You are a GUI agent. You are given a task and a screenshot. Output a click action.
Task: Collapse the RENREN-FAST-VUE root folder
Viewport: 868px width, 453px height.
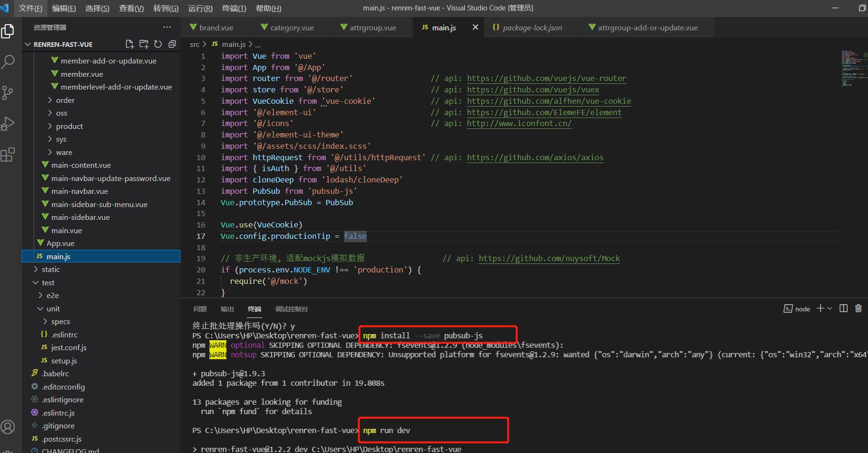point(101,44)
